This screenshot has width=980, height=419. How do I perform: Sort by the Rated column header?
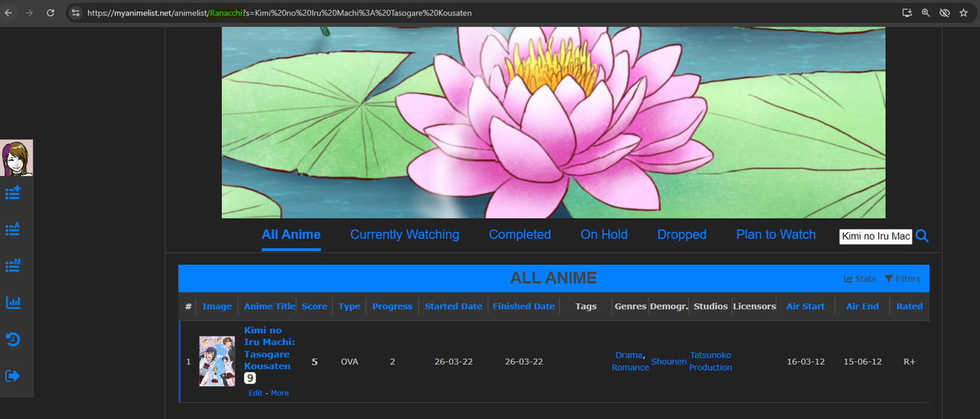pyautogui.click(x=910, y=306)
